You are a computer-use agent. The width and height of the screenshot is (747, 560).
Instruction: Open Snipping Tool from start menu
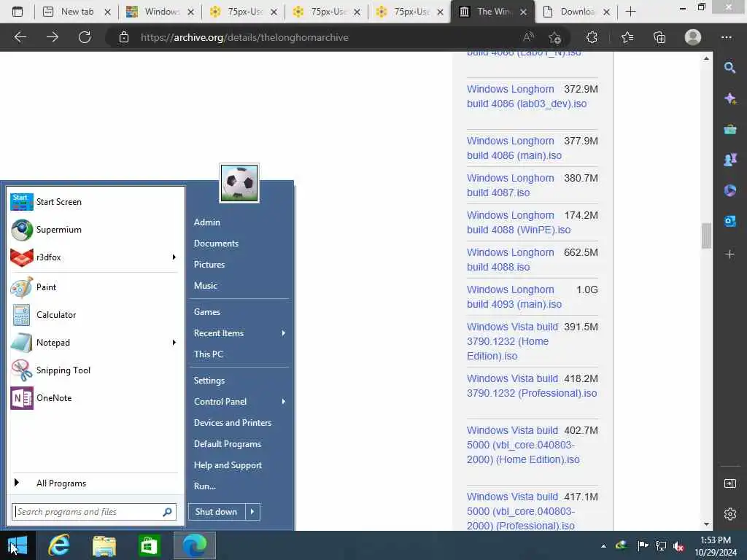(x=94, y=370)
